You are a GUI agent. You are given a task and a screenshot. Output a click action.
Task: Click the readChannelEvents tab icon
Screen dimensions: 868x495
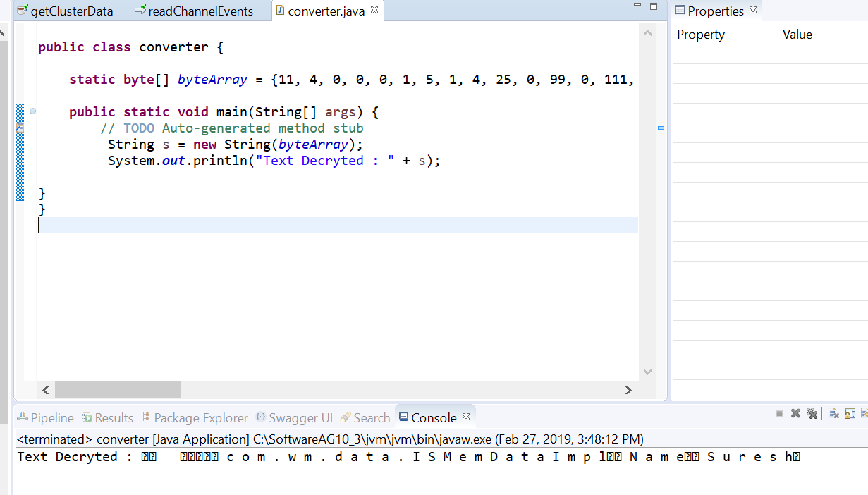click(x=140, y=11)
